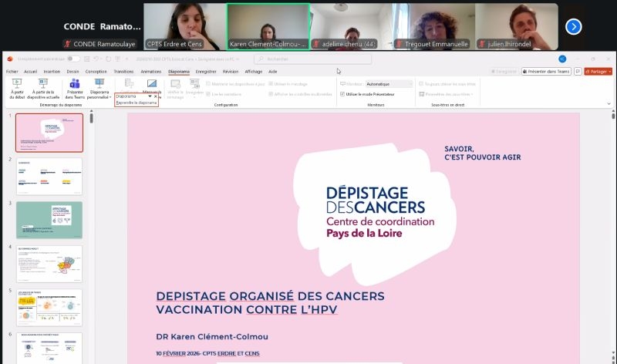
Task: Open quick access toolbar customize arrow
Action: point(126,59)
